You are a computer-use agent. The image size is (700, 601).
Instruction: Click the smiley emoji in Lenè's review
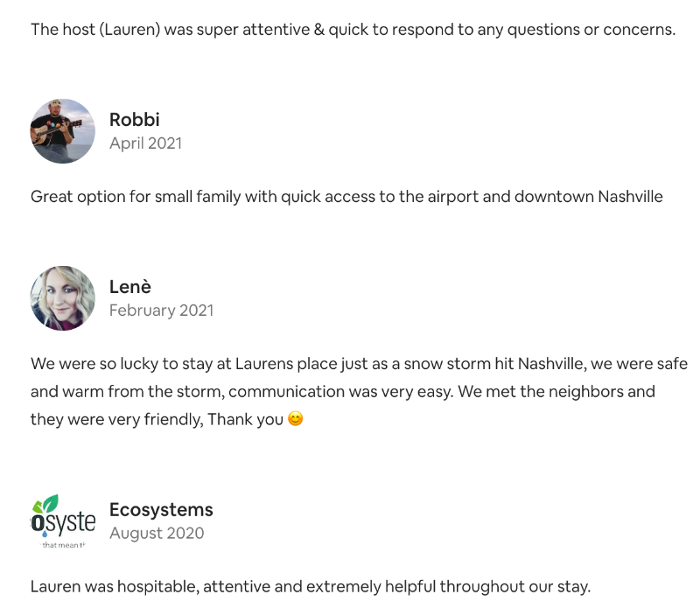pos(296,418)
